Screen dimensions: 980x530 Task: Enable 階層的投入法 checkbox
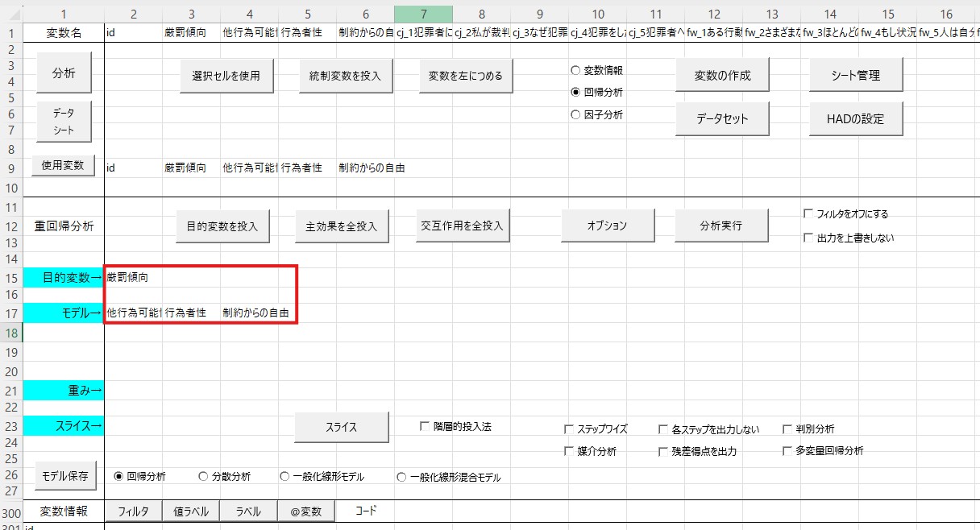click(x=425, y=426)
